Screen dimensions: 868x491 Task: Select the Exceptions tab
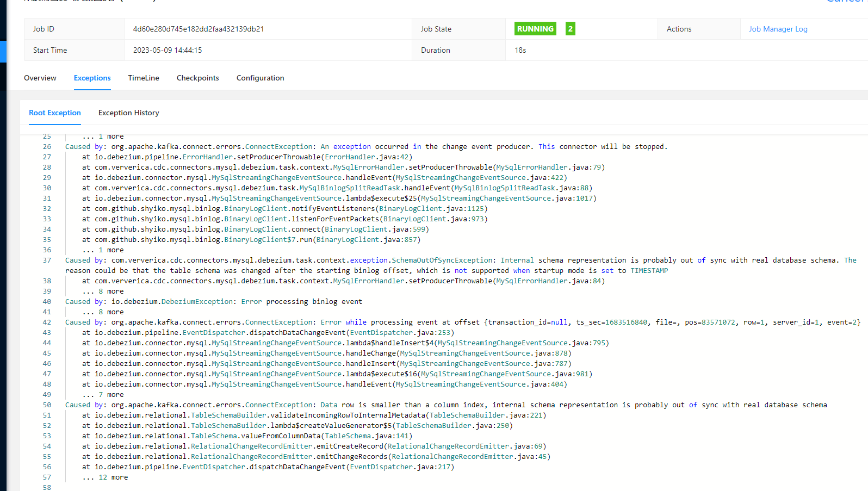pos(92,78)
